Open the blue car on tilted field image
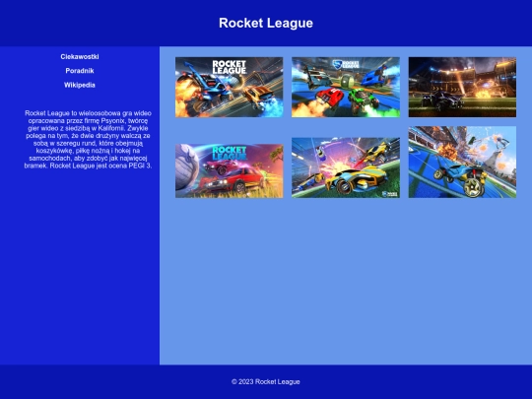The height and width of the screenshot is (399, 532). 462,163
